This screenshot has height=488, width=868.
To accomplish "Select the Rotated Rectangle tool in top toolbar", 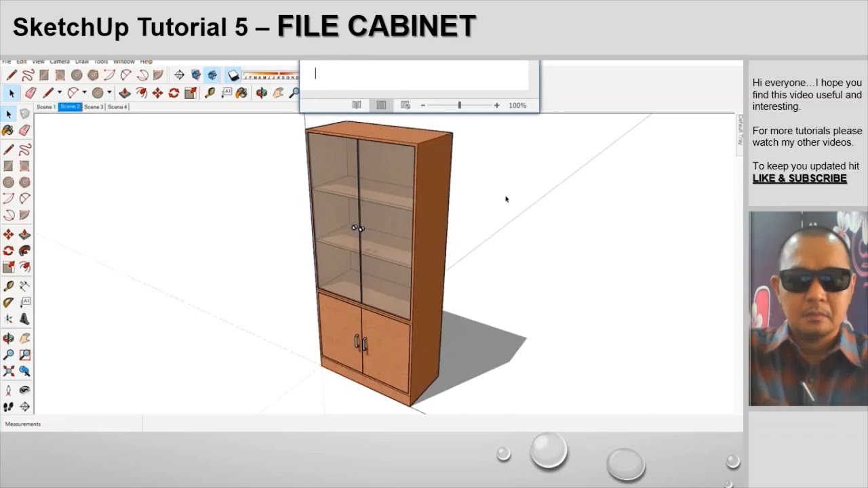I will coord(60,75).
